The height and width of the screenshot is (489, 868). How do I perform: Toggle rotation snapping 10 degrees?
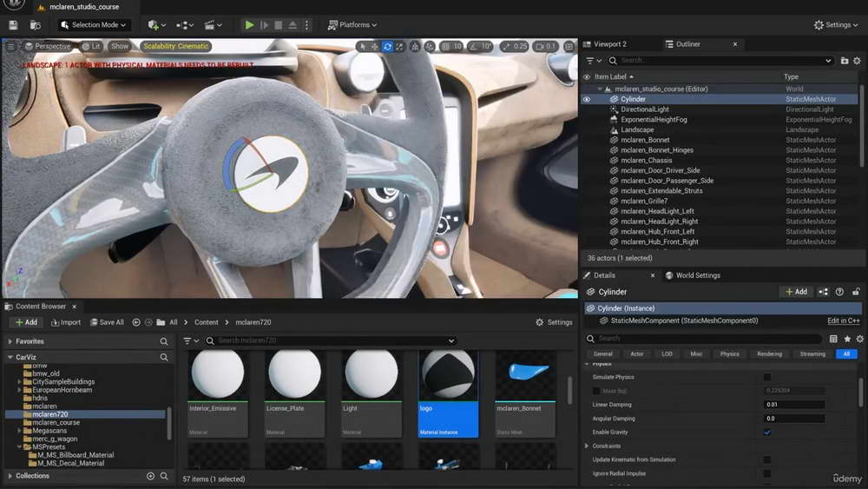tap(481, 47)
